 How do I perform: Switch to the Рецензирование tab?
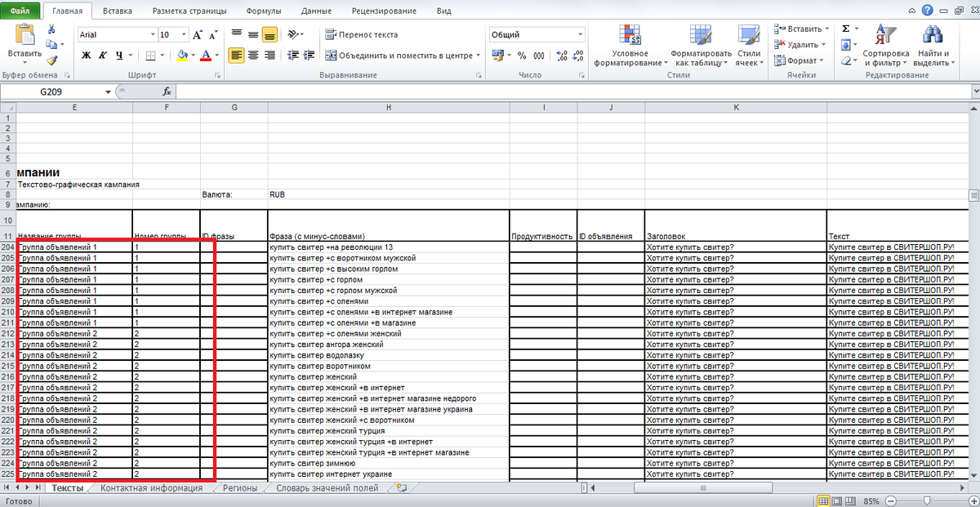click(x=384, y=11)
